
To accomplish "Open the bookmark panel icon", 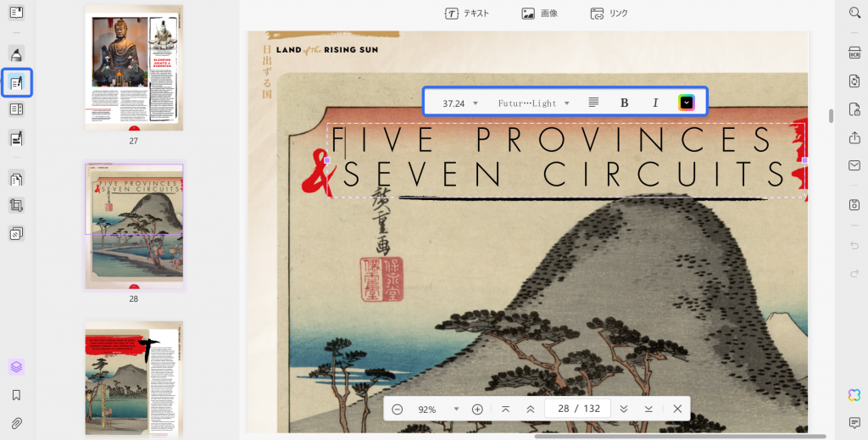I will [x=16, y=395].
